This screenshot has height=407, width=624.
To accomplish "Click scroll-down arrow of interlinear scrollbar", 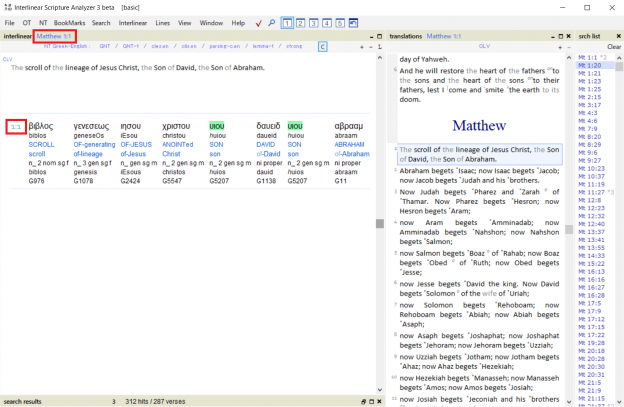I will 380,390.
